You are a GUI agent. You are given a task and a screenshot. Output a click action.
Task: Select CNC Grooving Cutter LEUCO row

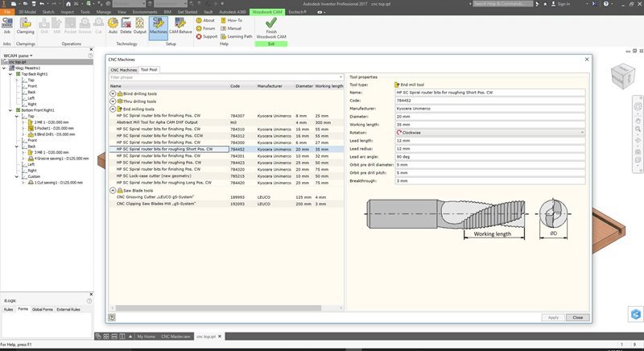tap(226, 197)
